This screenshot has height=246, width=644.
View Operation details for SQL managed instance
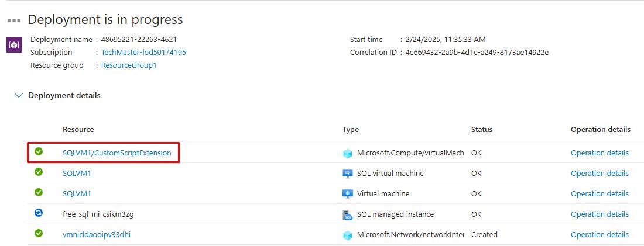600,214
